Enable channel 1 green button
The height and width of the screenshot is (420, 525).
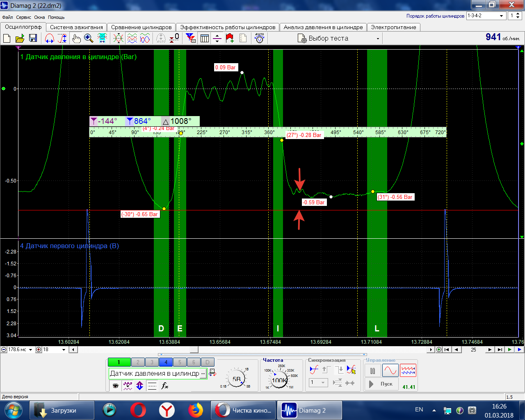tap(119, 362)
